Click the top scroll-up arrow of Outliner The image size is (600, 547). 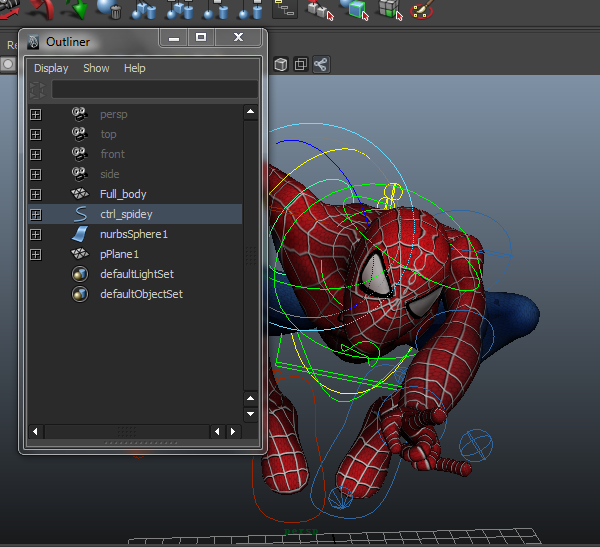[251, 112]
